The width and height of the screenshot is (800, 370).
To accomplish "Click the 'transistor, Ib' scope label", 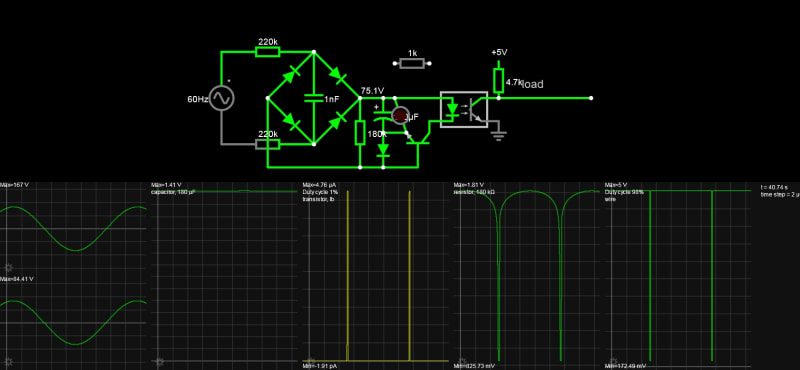I will tap(318, 200).
